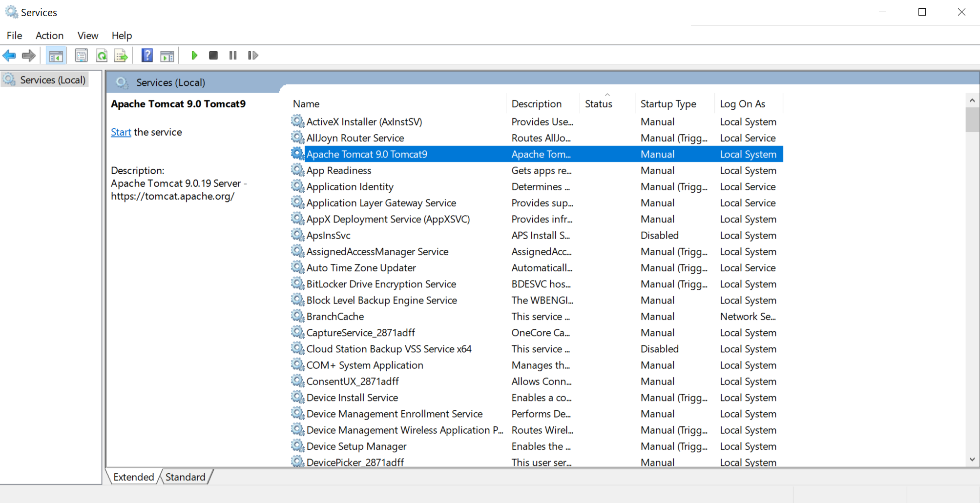
Task: Switch to the Standard tab
Action: (x=186, y=477)
